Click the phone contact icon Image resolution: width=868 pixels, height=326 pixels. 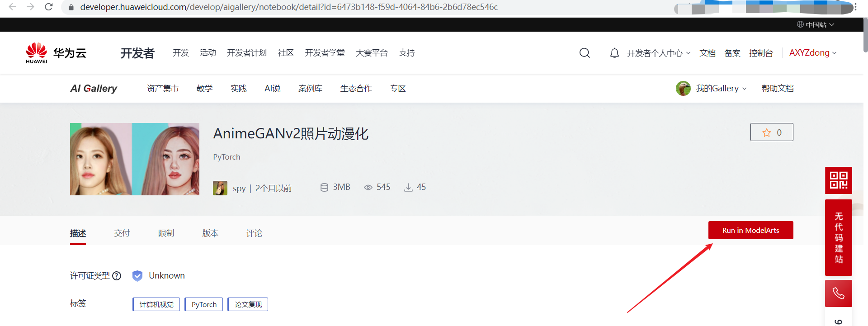coord(839,293)
